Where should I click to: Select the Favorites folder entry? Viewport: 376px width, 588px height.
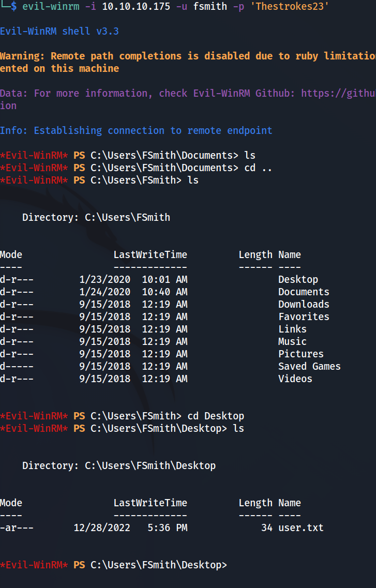[304, 317]
